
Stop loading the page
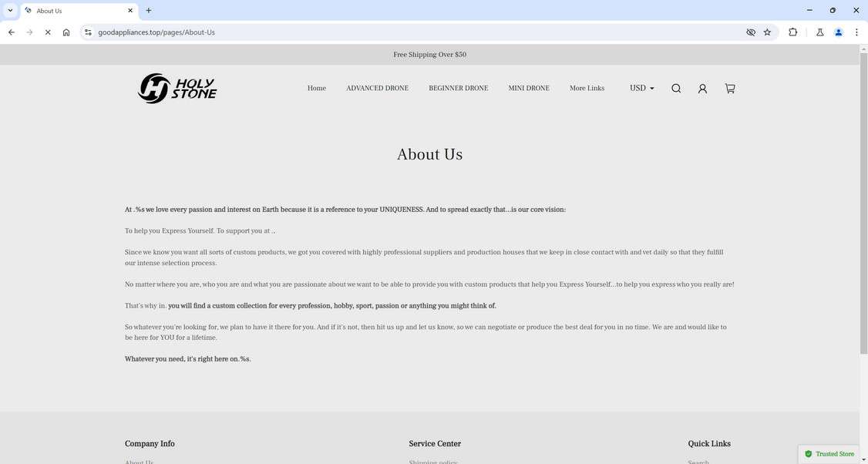click(48, 32)
